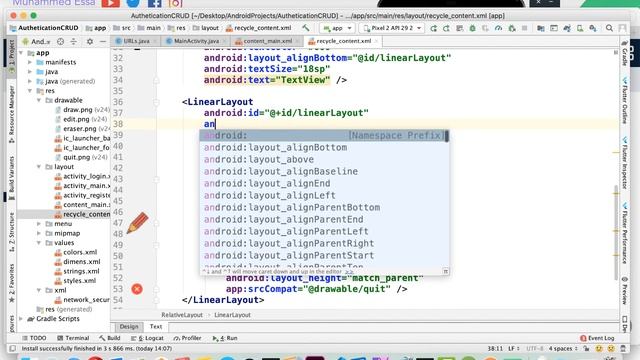The width and height of the screenshot is (640, 360).
Task: Open the Resource Manager side tab
Action: [11, 114]
